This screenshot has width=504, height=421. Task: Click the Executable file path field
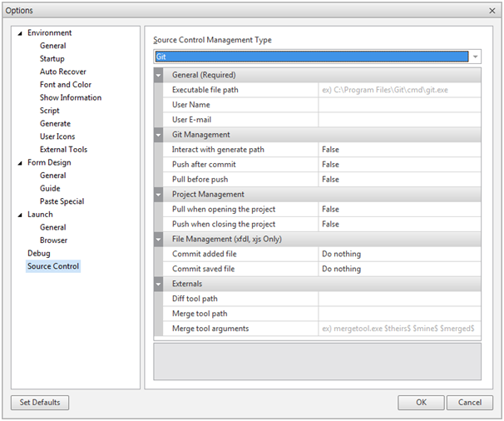click(398, 90)
